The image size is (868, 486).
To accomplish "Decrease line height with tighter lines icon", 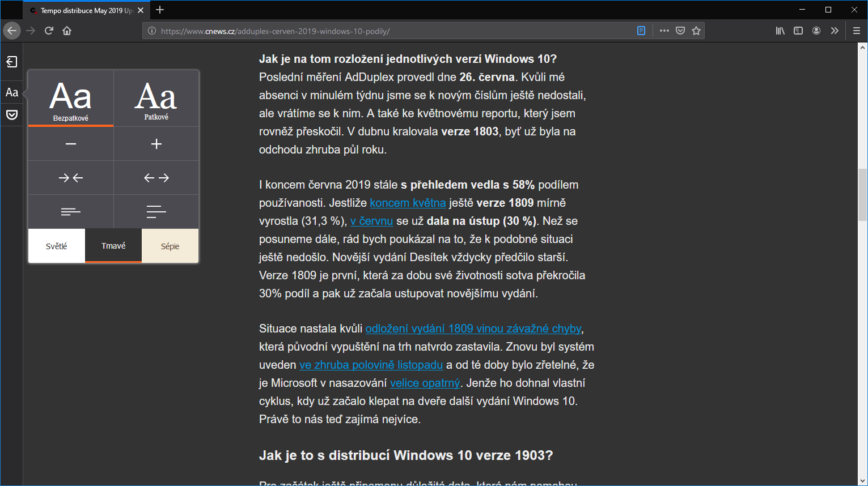I will click(x=71, y=212).
